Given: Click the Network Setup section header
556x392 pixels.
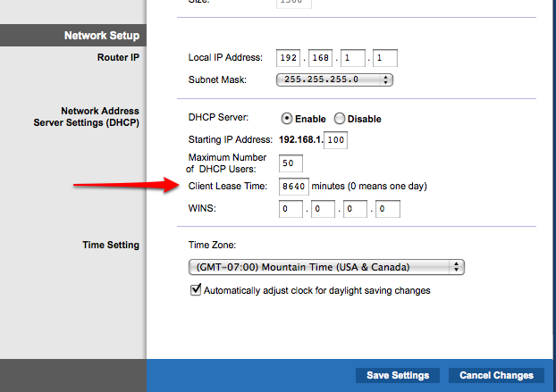Looking at the screenshot, I should point(73,36).
